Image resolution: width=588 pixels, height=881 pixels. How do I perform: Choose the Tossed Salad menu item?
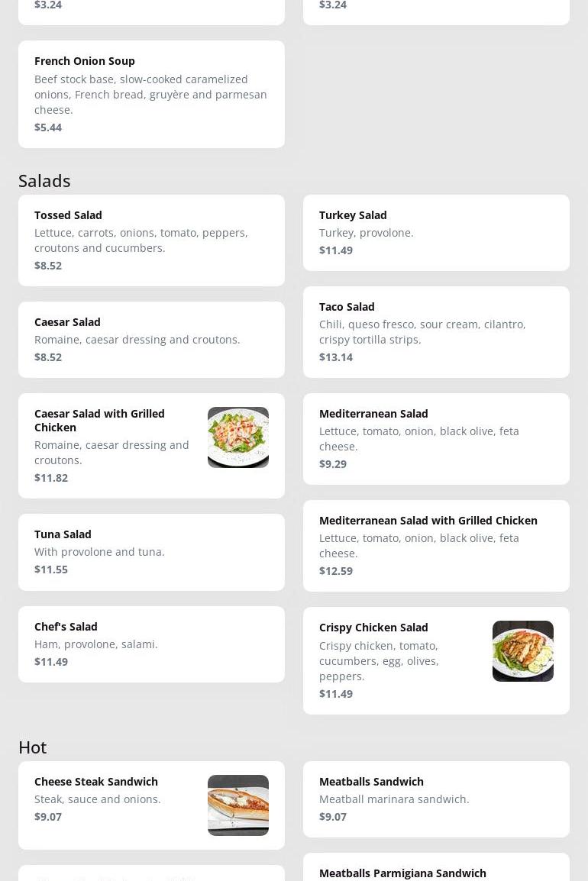click(151, 240)
